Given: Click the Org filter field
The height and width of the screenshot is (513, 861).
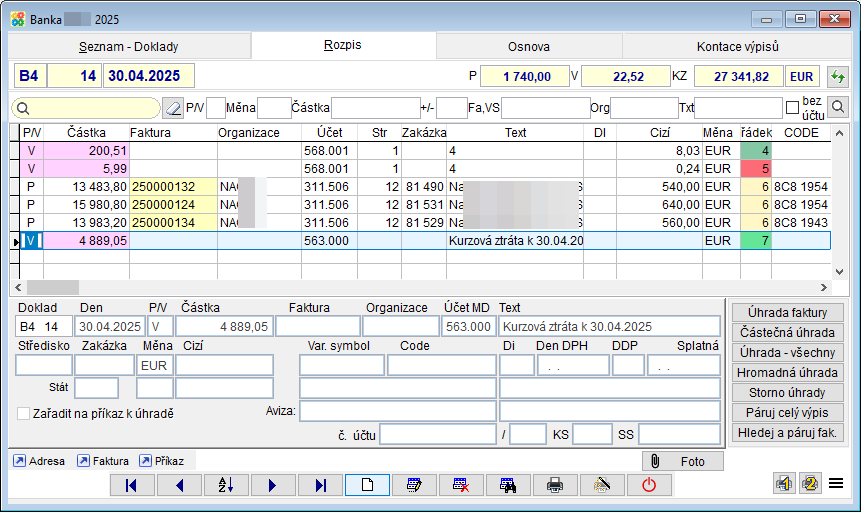Looking at the screenshot, I should pos(644,108).
